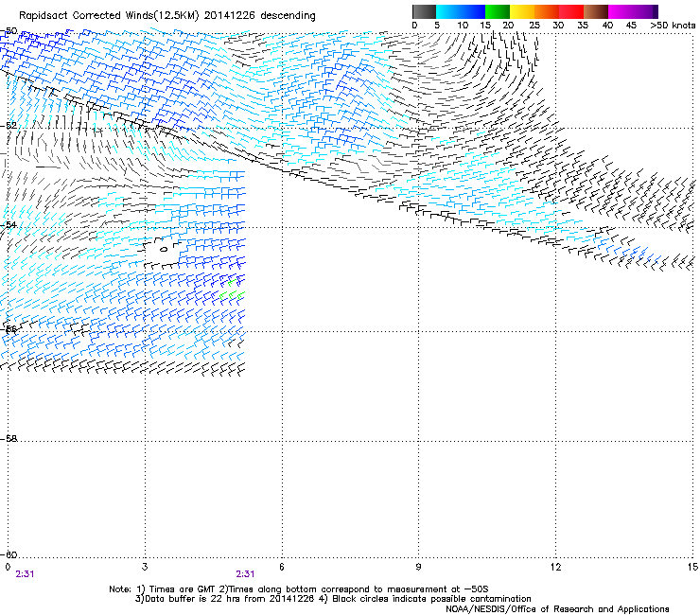The height and width of the screenshot is (615, 700).
Task: Click the latitude label '-52'
Action: (9, 126)
